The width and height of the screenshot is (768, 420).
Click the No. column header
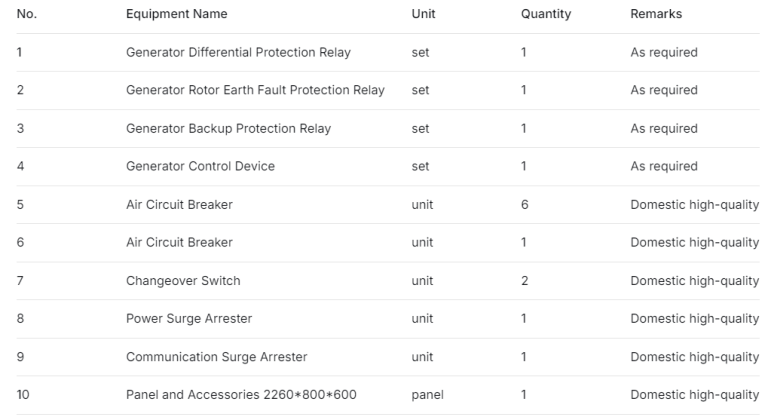coord(25,14)
